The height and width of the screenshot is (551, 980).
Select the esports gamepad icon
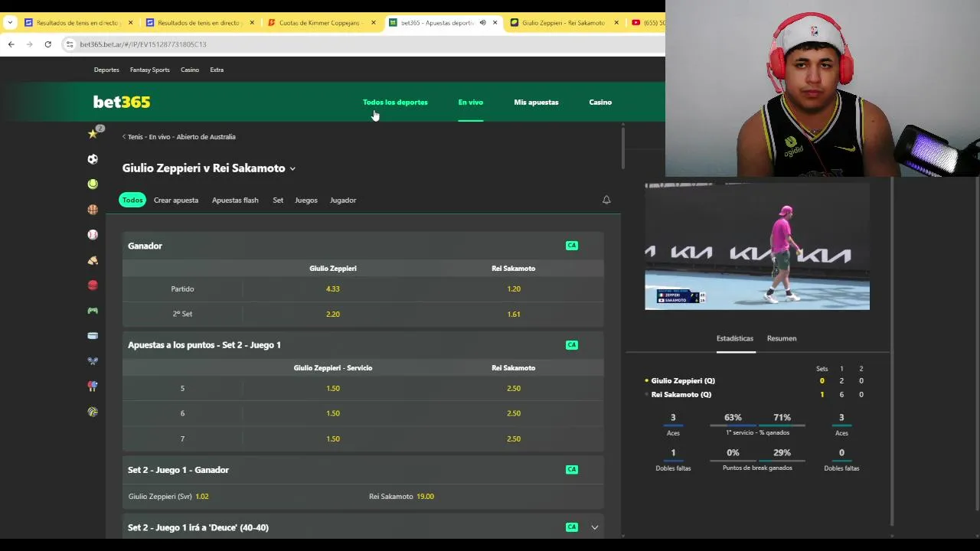93,311
